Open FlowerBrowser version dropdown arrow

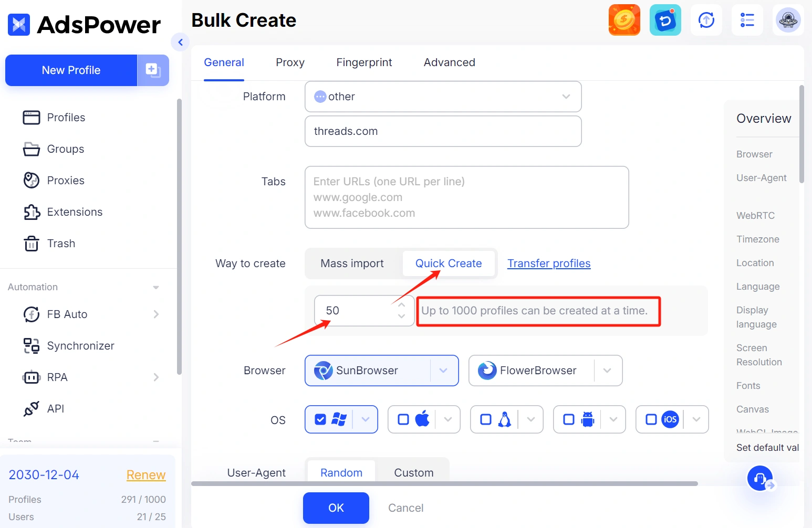pos(608,371)
